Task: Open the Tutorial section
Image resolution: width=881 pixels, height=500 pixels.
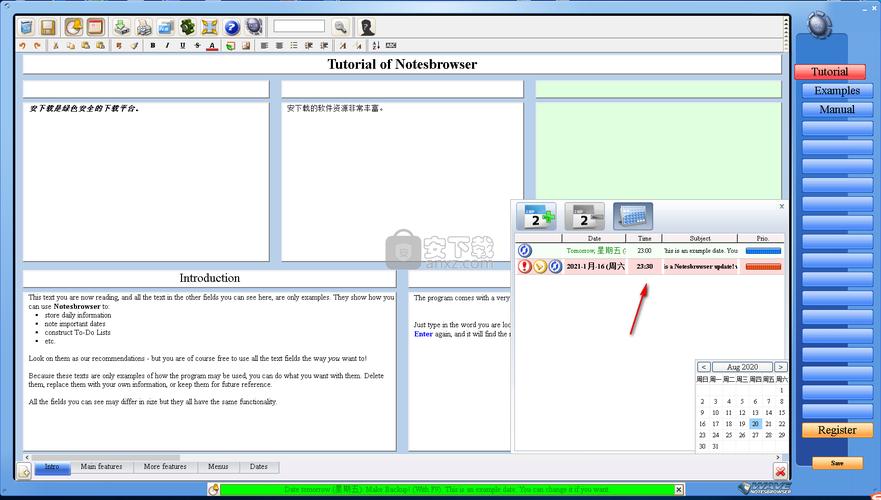Action: tap(829, 72)
